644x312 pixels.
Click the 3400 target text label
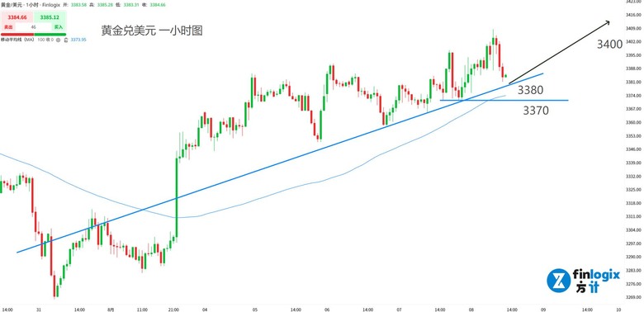click(610, 45)
